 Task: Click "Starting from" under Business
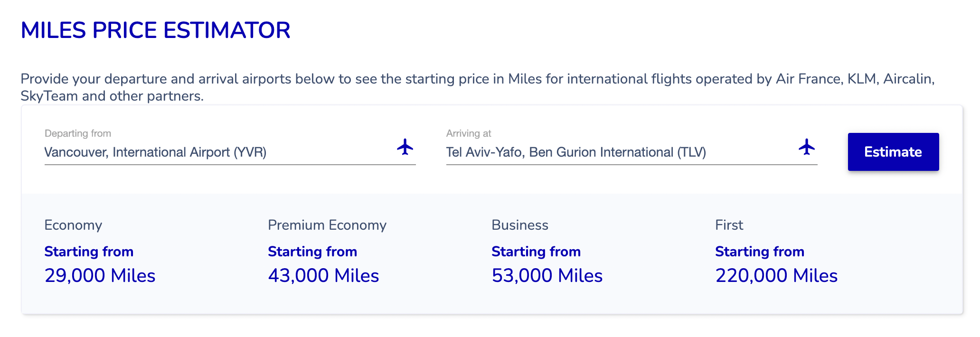(x=536, y=252)
